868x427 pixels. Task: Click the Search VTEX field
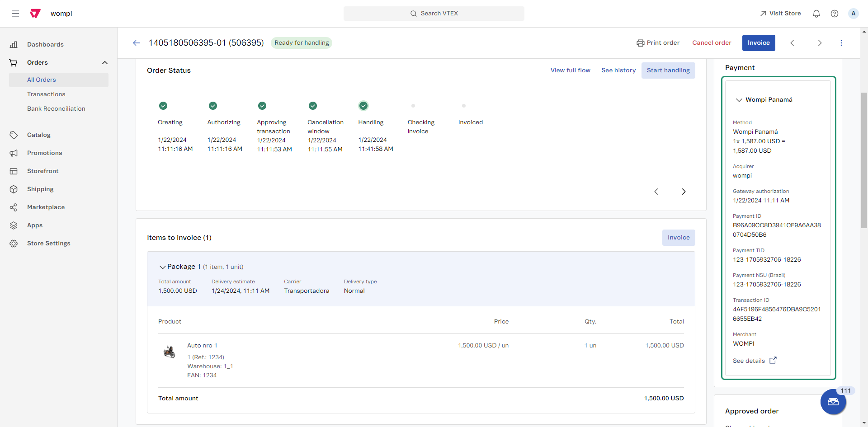434,14
